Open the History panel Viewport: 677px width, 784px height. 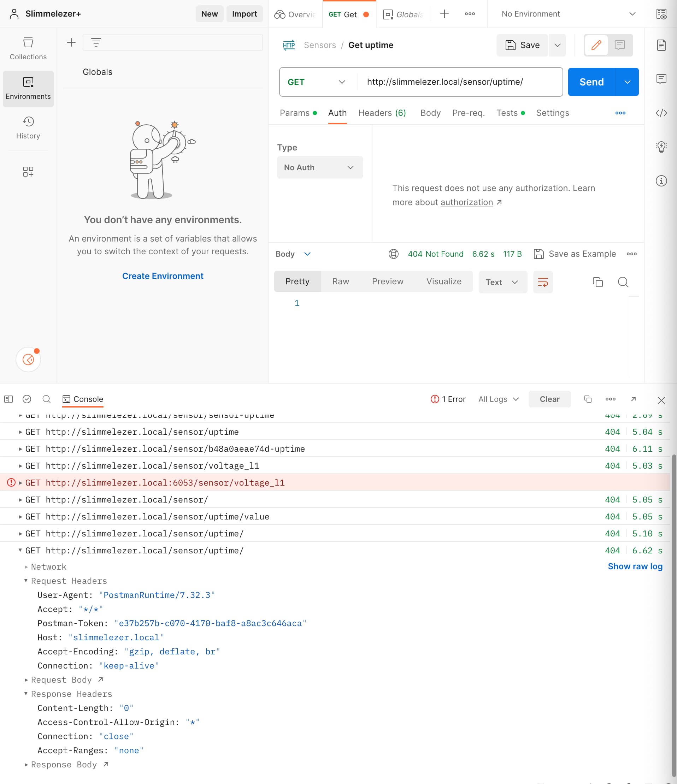click(x=28, y=128)
